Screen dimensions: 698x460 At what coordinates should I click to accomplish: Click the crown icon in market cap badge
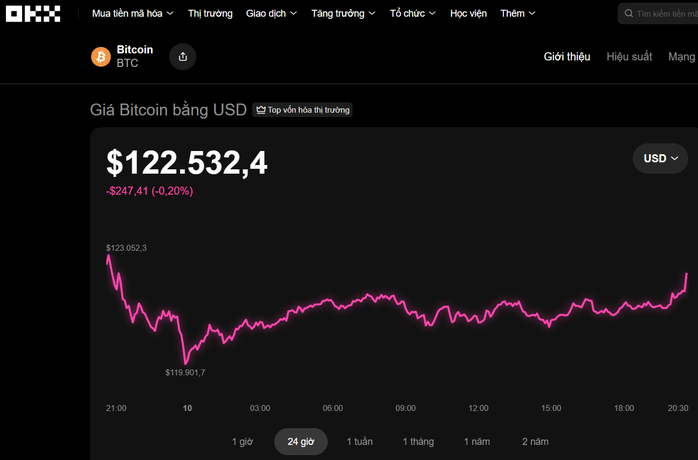[260, 110]
